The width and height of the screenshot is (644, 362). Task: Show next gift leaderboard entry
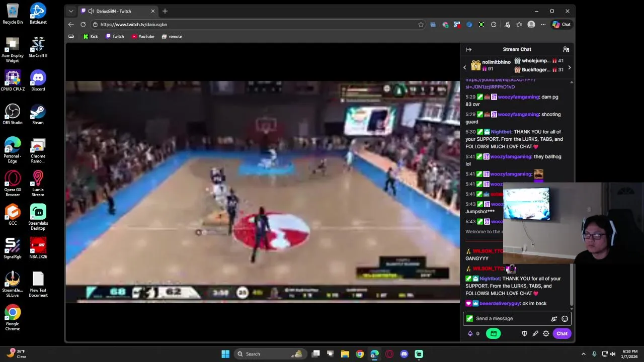(569, 67)
